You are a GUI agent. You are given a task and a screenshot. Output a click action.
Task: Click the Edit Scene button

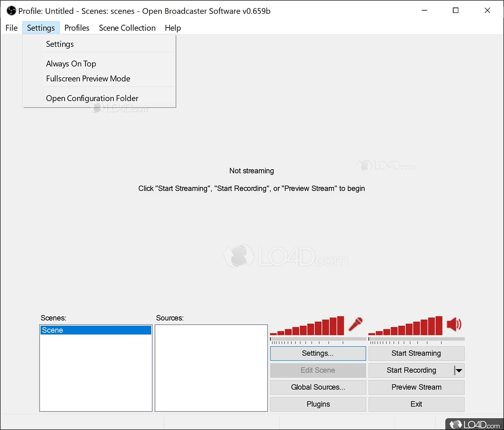[x=318, y=370]
